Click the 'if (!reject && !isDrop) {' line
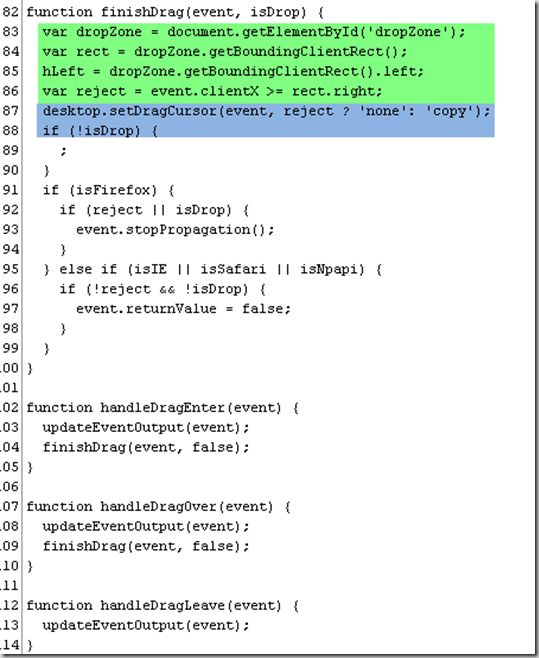The width and height of the screenshot is (539, 658). pyautogui.click(x=162, y=289)
